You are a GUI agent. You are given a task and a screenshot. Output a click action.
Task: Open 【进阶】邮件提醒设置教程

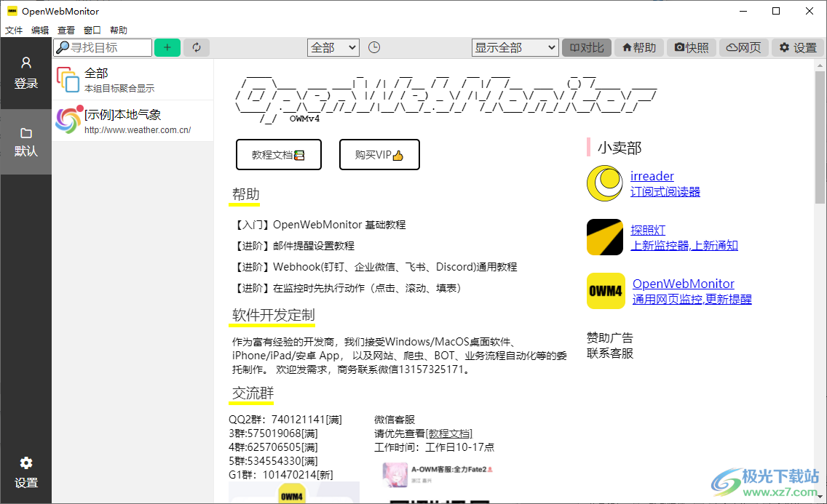(293, 246)
